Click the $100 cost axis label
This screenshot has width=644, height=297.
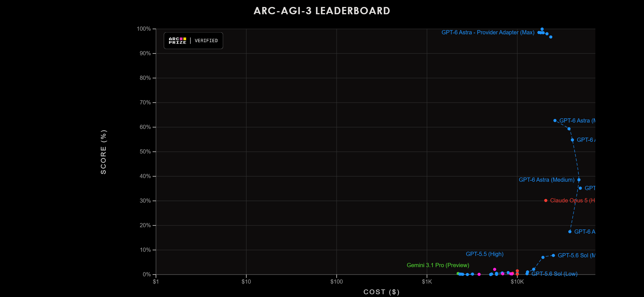337,282
